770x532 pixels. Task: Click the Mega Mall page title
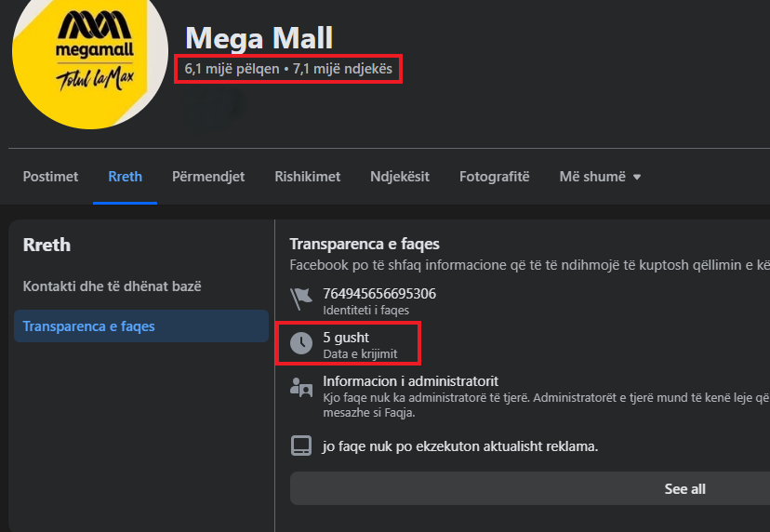click(259, 38)
